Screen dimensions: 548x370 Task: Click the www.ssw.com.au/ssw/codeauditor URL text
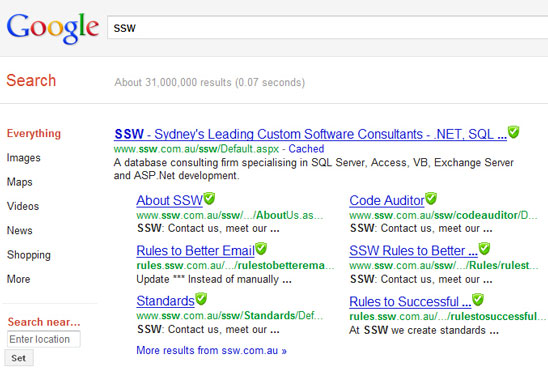pyautogui.click(x=443, y=215)
